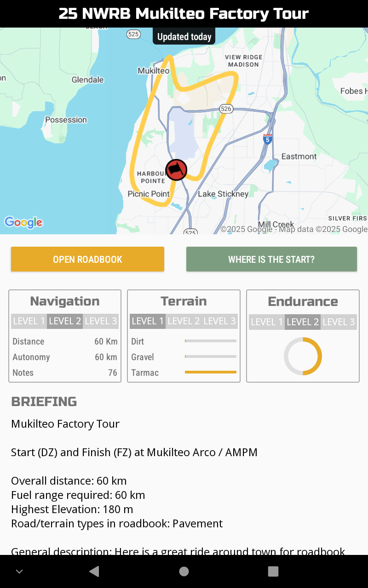
Task: Select Terrain LEVEL 2 tab
Action: [184, 321]
